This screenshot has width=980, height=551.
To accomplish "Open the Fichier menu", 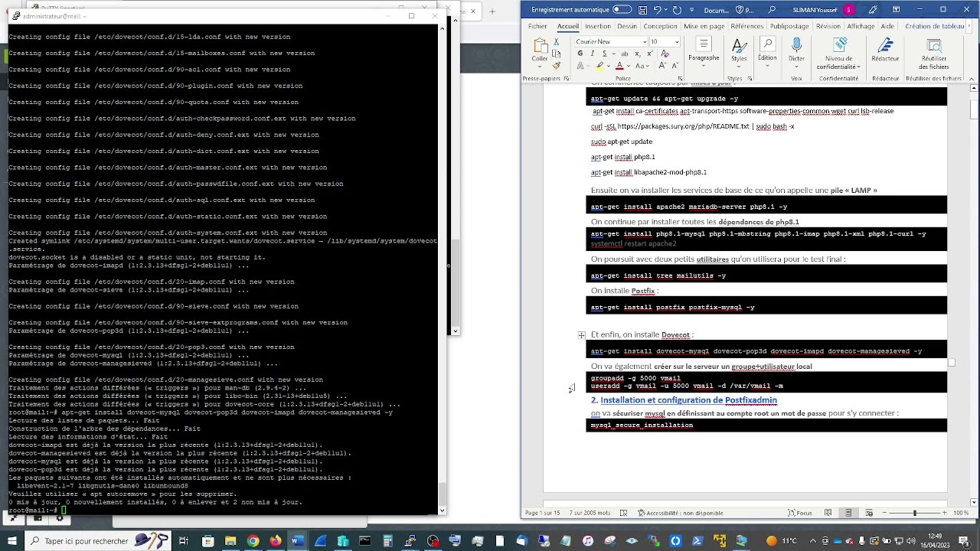I will [x=537, y=26].
